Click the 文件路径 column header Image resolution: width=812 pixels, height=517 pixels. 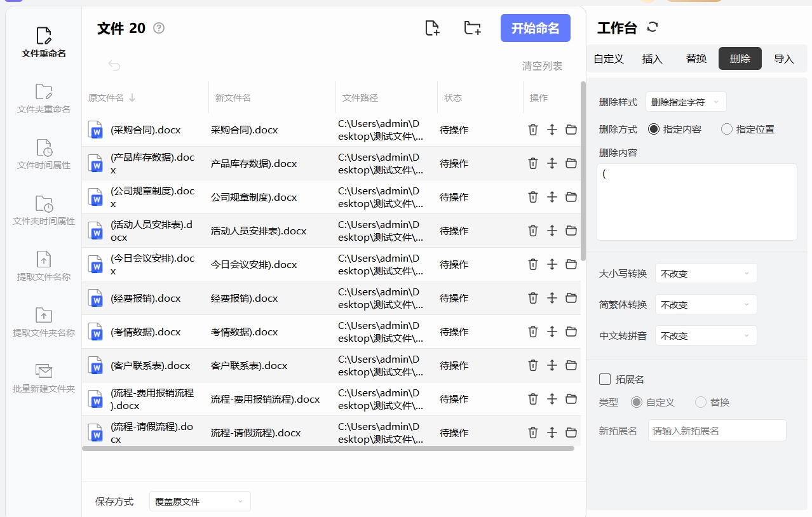(360, 98)
